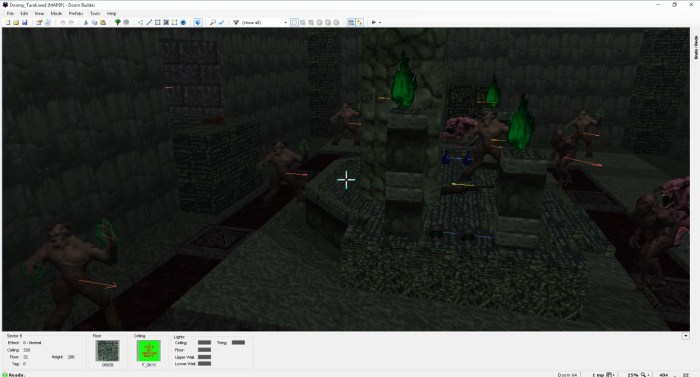Switch to Vertices mode icon
Image resolution: width=700 pixels, height=377 pixels.
(141, 22)
